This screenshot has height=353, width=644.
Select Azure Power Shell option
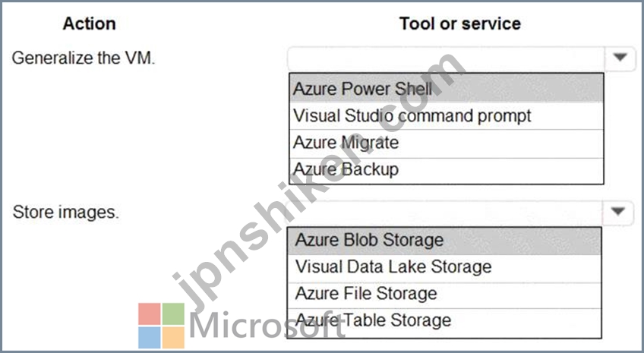tap(447, 88)
